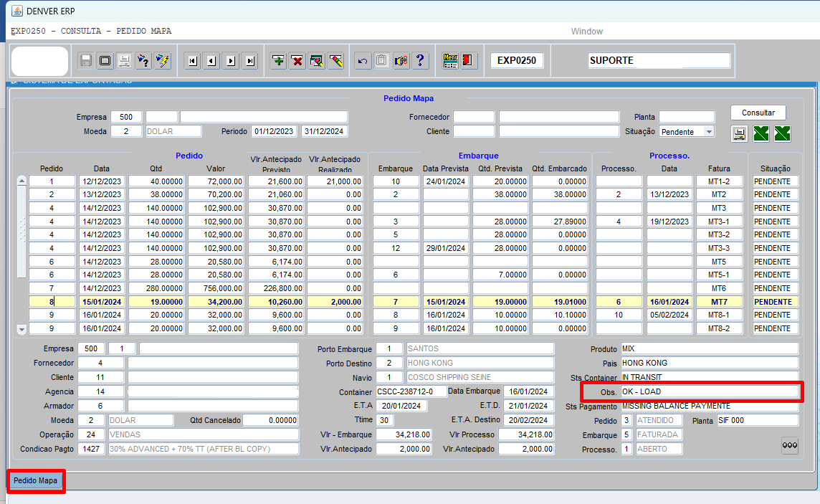The image size is (820, 504).
Task: Click the Planta SIF 000 field
Action: 758,420
